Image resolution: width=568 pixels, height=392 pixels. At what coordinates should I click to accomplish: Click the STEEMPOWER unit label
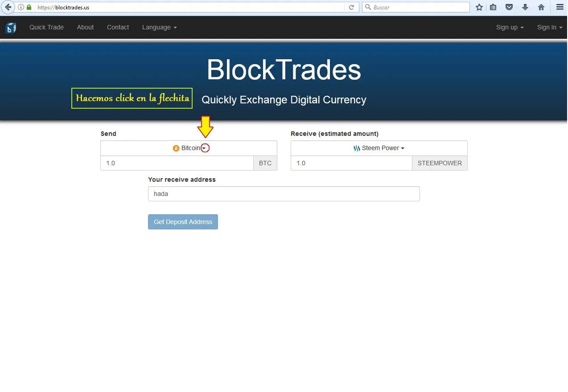click(x=440, y=163)
